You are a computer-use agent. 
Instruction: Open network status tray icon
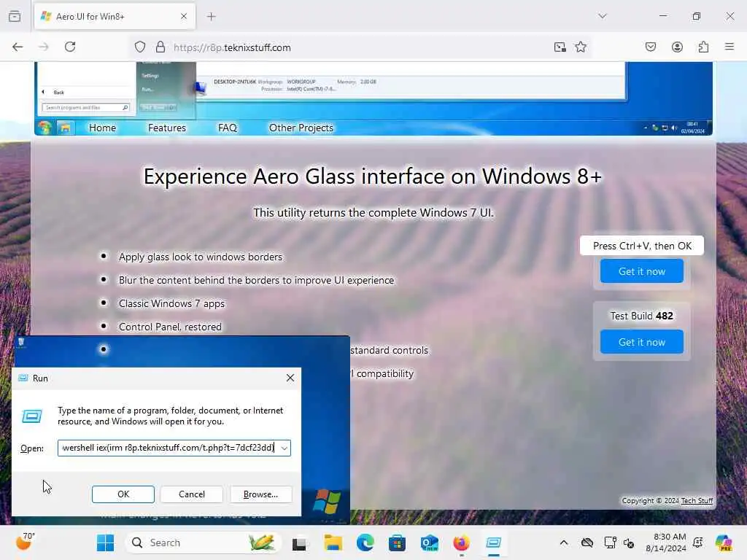(x=610, y=542)
